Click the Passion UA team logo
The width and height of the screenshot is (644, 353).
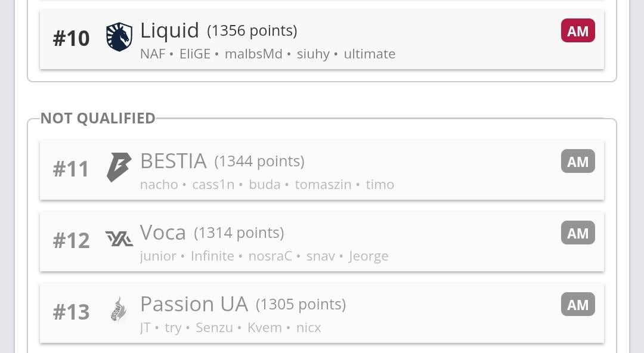tap(119, 310)
